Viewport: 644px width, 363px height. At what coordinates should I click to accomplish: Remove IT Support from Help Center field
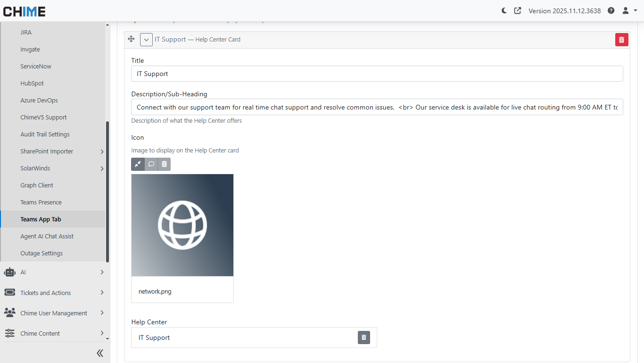click(363, 338)
